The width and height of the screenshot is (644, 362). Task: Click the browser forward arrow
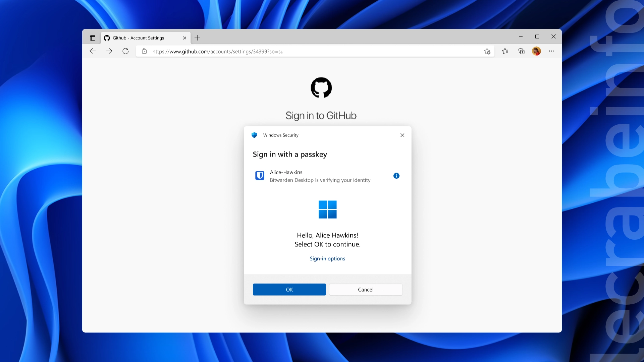(109, 51)
